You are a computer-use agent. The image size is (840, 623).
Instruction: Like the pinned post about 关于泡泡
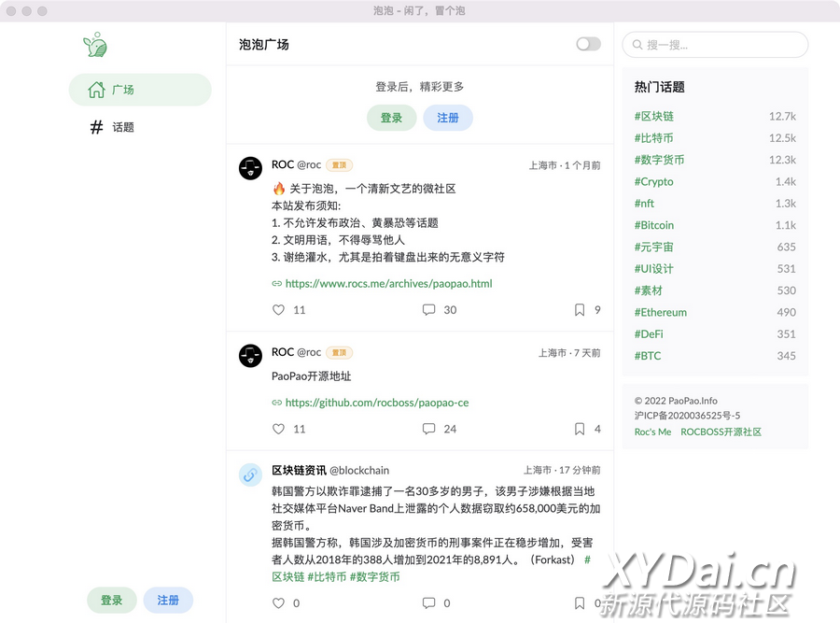click(278, 310)
